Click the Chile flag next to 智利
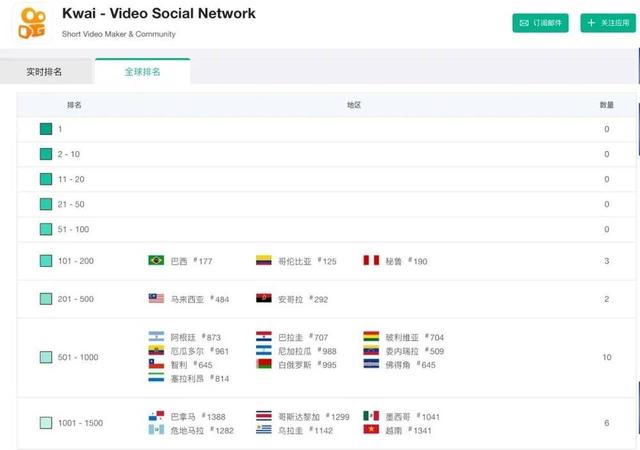This screenshot has height=450, width=640. coord(156,364)
